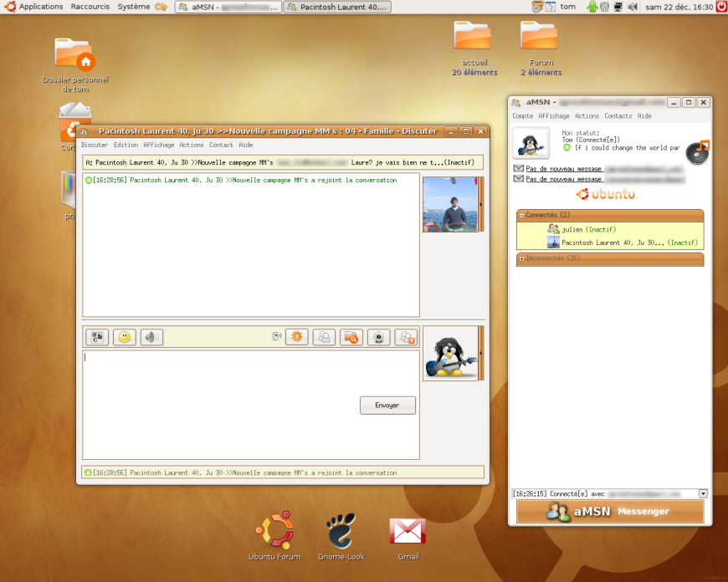Image resolution: width=728 pixels, height=582 pixels.
Task: Open Dossier personnel de tom folder
Action: (75, 65)
